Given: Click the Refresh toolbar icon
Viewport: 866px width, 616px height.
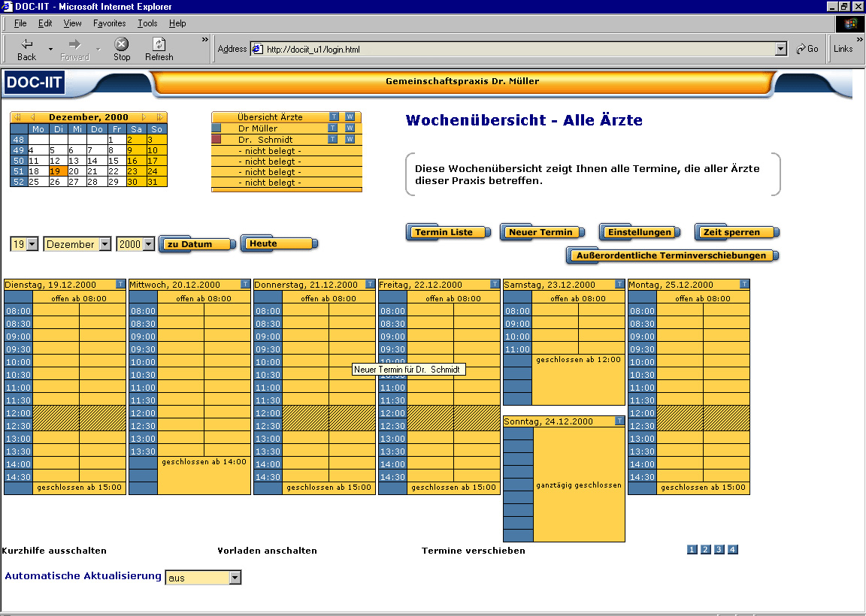Looking at the screenshot, I should click(x=159, y=44).
